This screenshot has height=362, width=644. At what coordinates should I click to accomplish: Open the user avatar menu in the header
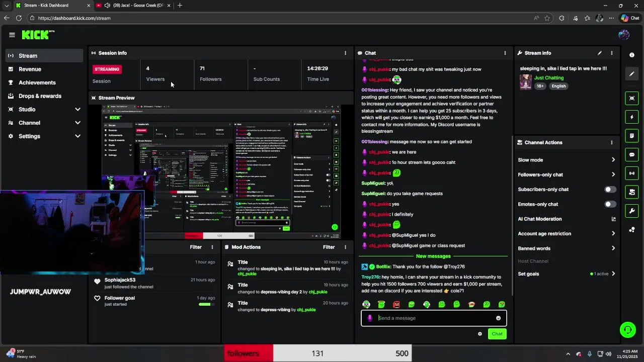[x=624, y=35]
